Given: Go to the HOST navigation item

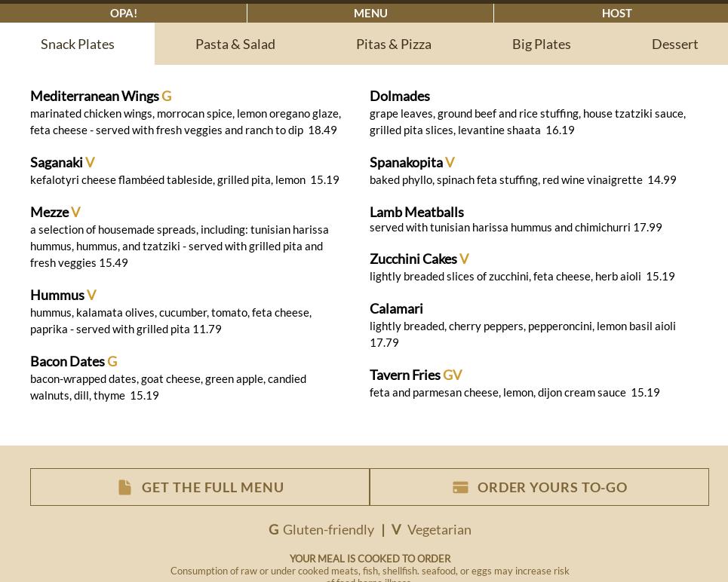Looking at the screenshot, I should tap(617, 13).
